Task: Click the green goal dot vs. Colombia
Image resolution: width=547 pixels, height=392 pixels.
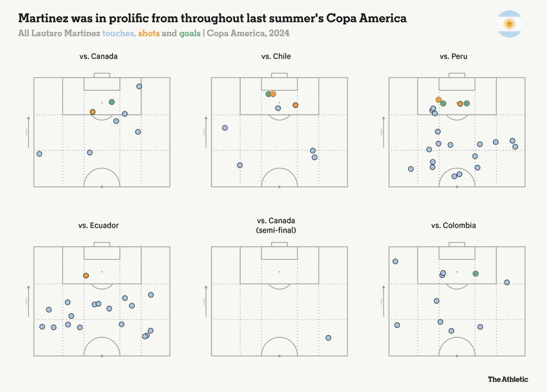Action: (x=476, y=274)
